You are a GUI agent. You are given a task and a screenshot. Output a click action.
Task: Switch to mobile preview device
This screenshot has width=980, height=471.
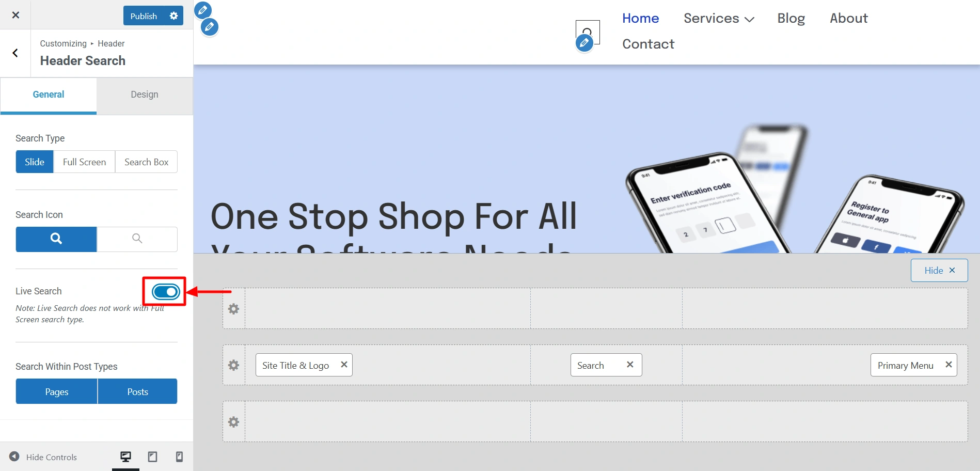(x=179, y=457)
